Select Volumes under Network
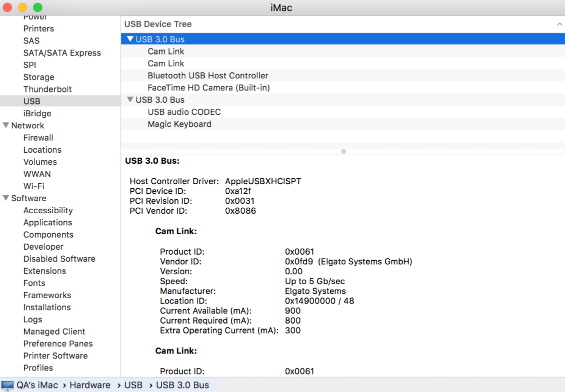 pyautogui.click(x=40, y=162)
